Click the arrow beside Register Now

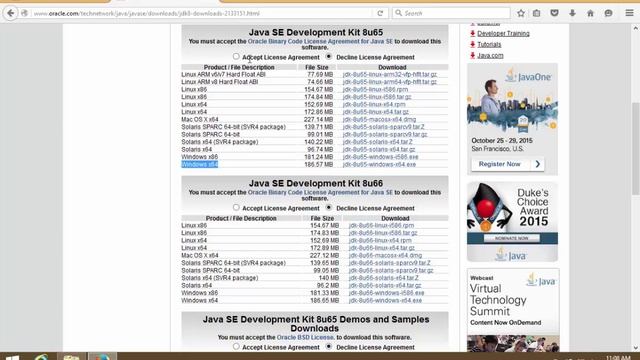pyautogui.click(x=538, y=164)
